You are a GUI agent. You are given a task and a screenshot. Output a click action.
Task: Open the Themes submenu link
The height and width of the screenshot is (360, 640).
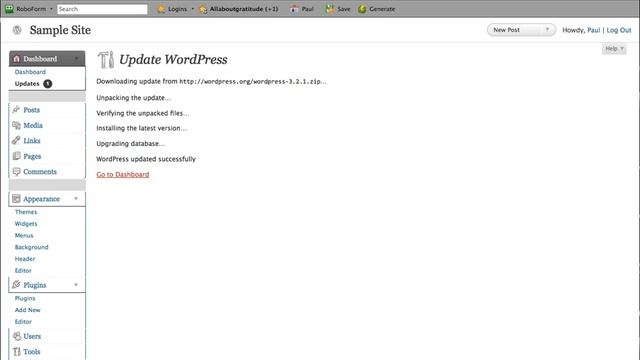[x=26, y=212]
